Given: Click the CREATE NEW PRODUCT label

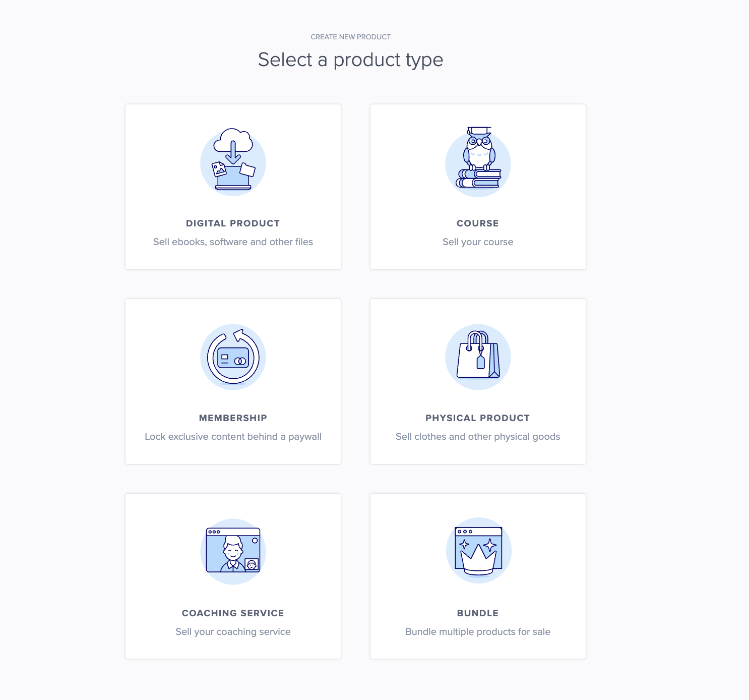Looking at the screenshot, I should pyautogui.click(x=351, y=37).
